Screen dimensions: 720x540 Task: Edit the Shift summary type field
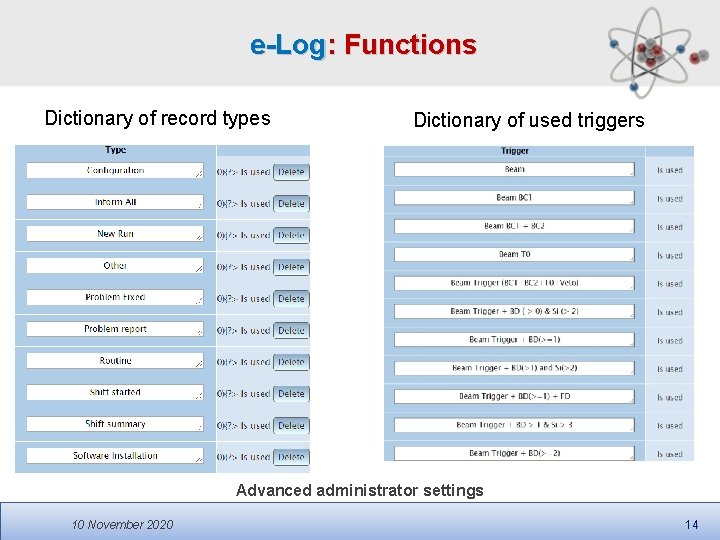coord(115,424)
